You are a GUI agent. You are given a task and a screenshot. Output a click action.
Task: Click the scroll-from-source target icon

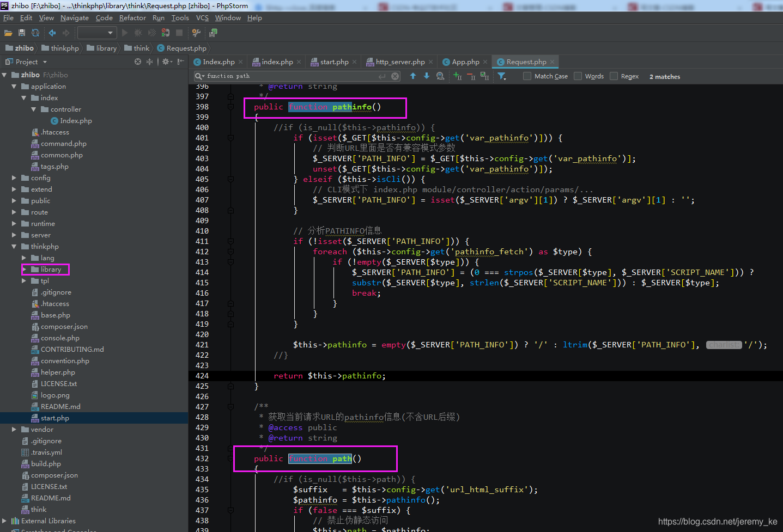[138, 62]
